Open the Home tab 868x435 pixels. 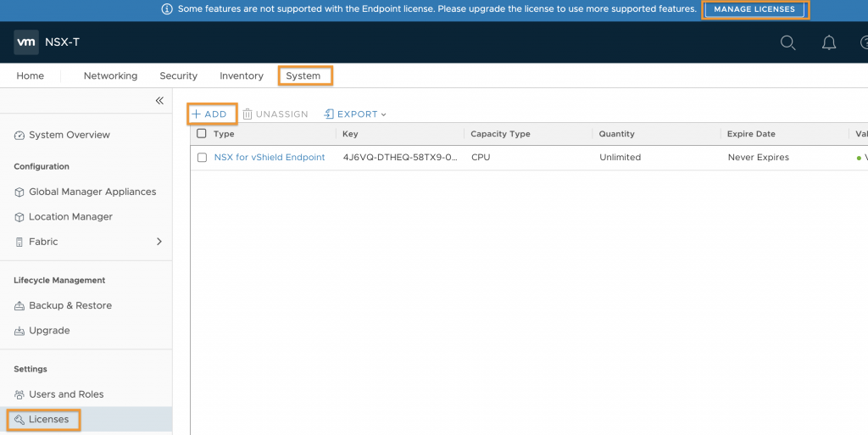(x=30, y=75)
